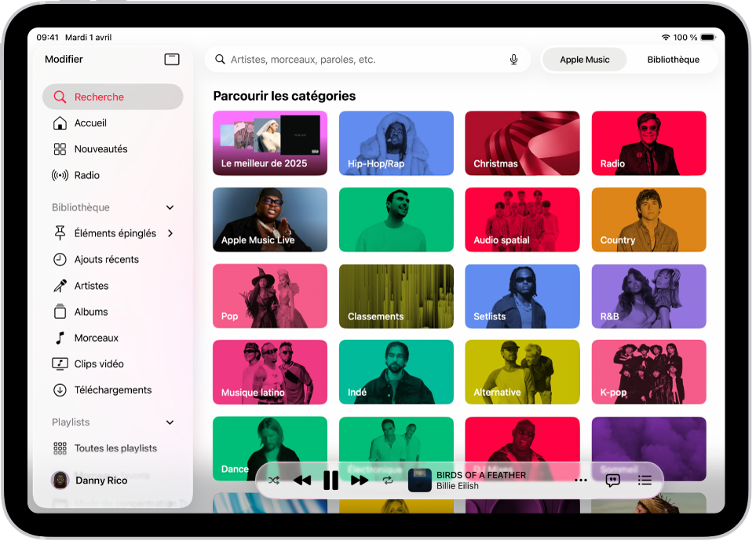Click Danny Rico's profile avatar
Viewport: 756px width, 541px height.
click(60, 480)
